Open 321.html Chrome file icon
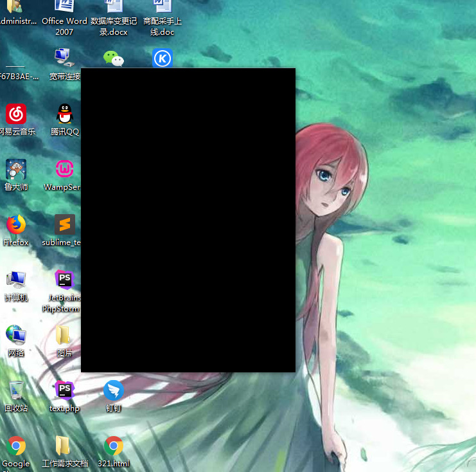476x472 pixels. pos(114,446)
